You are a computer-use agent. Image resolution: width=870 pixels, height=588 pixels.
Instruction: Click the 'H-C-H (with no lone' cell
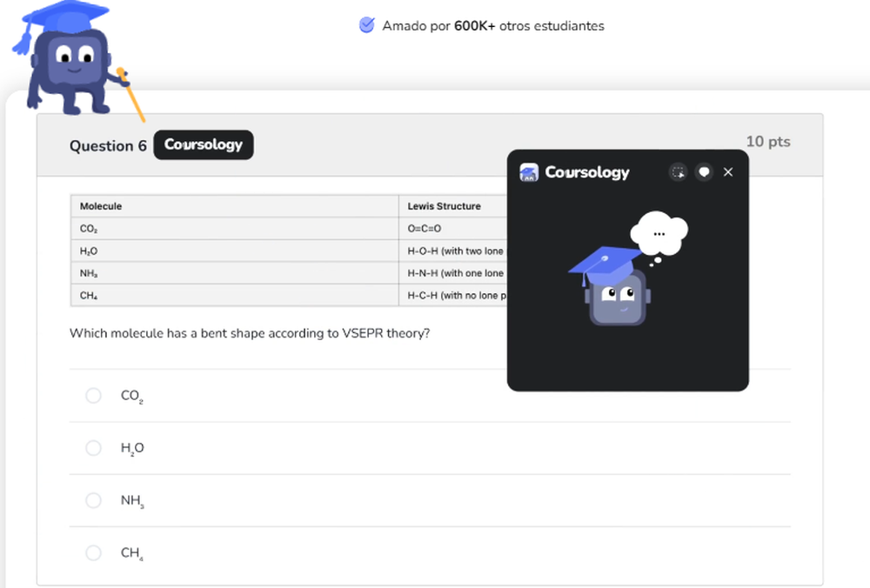(x=452, y=295)
